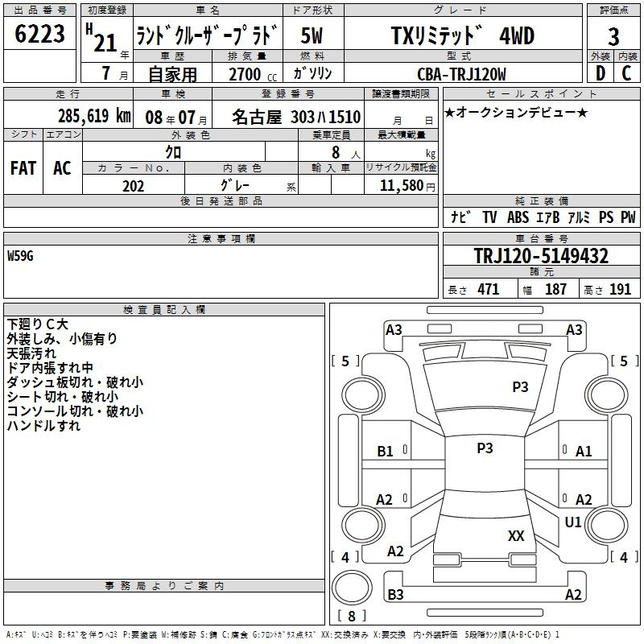Click inspector note ダッシュ板切れ・破れ小

75,382
